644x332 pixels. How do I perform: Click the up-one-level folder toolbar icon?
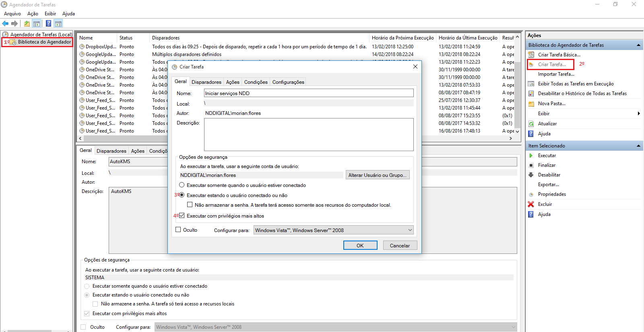pyautogui.click(x=27, y=24)
